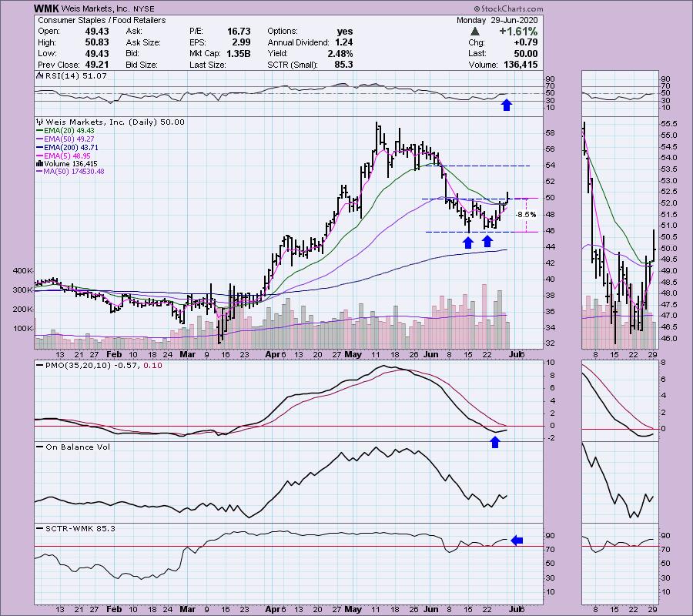The height and width of the screenshot is (616, 693).
Task: Click the Mkt Cap value 1.35B
Action: pos(237,53)
